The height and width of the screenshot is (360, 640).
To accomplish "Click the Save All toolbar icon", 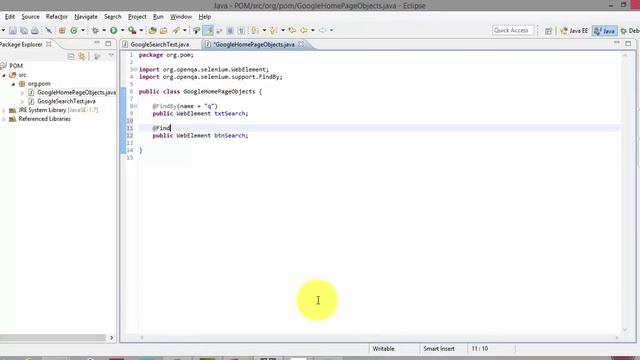I will coord(24,31).
